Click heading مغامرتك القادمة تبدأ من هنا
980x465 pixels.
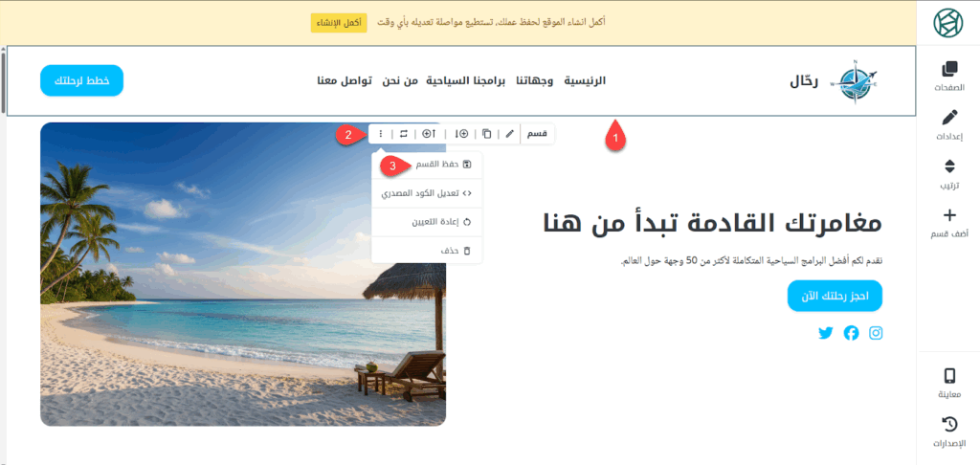point(712,223)
